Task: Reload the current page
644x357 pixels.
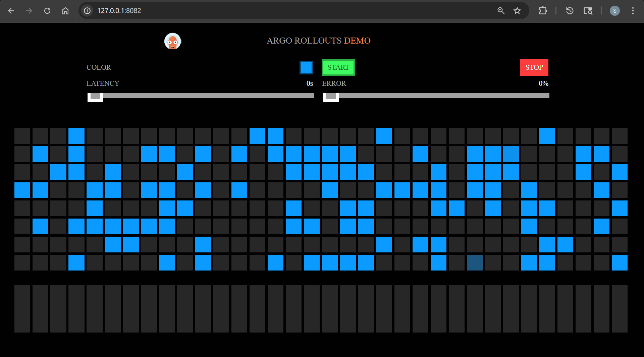Action: (47, 11)
